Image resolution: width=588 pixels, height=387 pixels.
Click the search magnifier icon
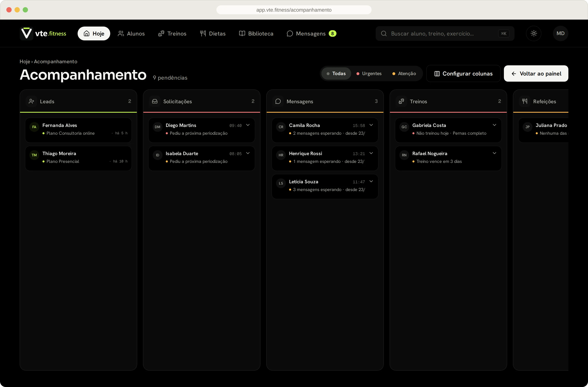pyautogui.click(x=384, y=34)
